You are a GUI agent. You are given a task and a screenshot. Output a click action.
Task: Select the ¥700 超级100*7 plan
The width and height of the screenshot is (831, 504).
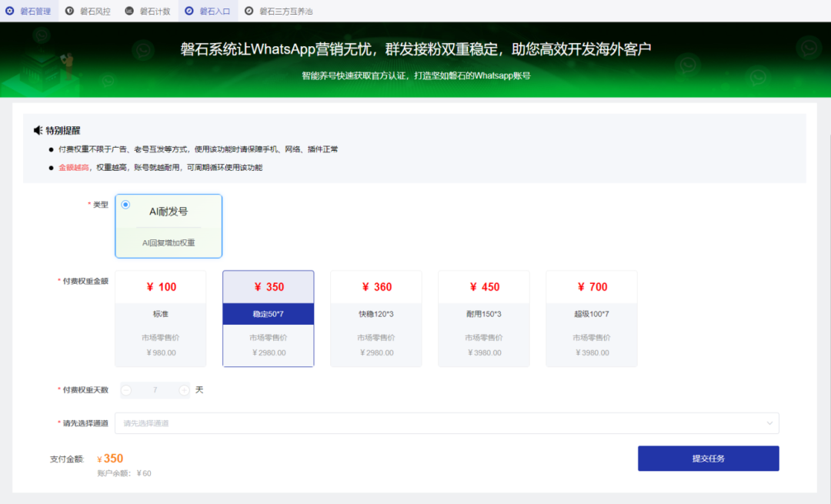591,318
